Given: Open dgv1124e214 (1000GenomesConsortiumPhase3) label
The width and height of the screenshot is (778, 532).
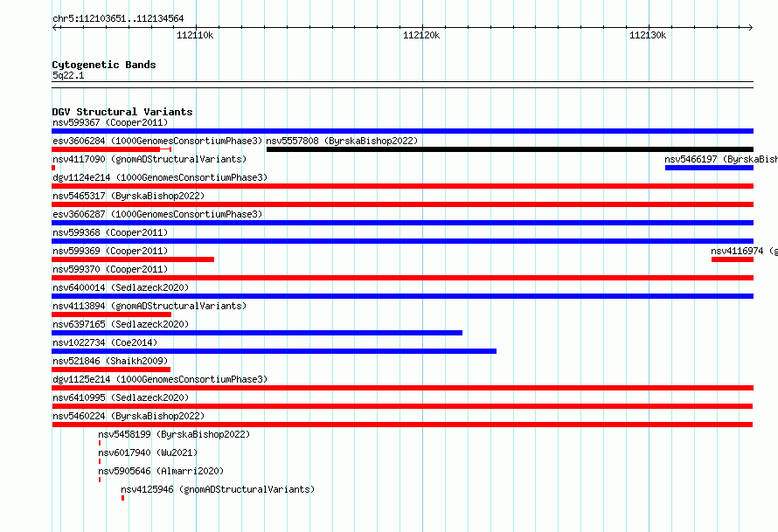Looking at the screenshot, I should 160,177.
